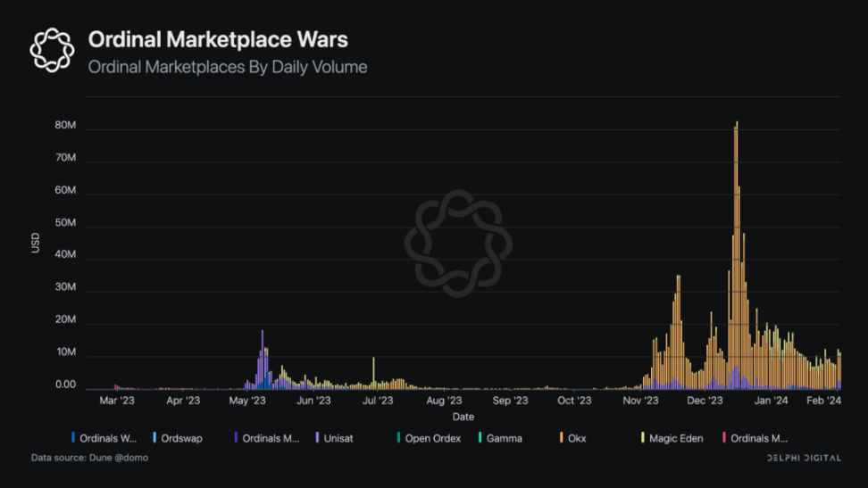The width and height of the screenshot is (868, 488).
Task: Click the 'Date' x-axis title
Action: (463, 417)
